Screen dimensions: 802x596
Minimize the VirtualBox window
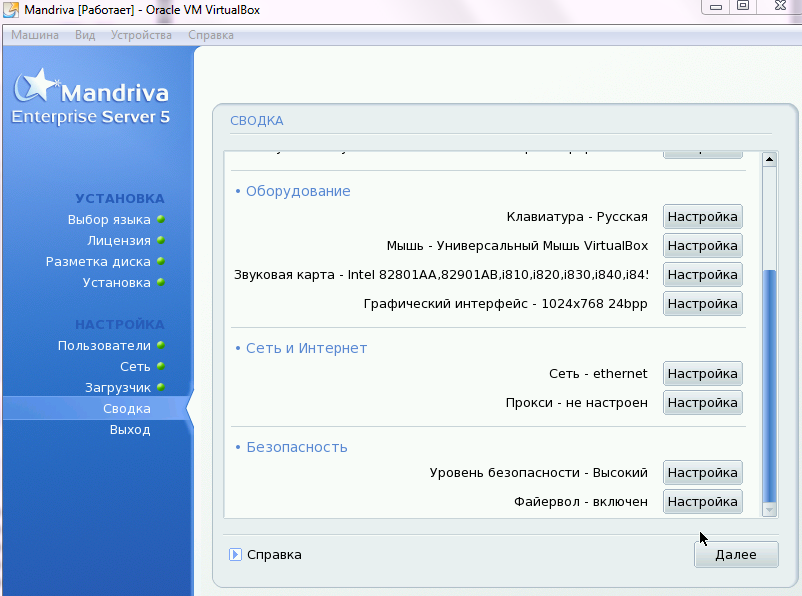click(716, 7)
